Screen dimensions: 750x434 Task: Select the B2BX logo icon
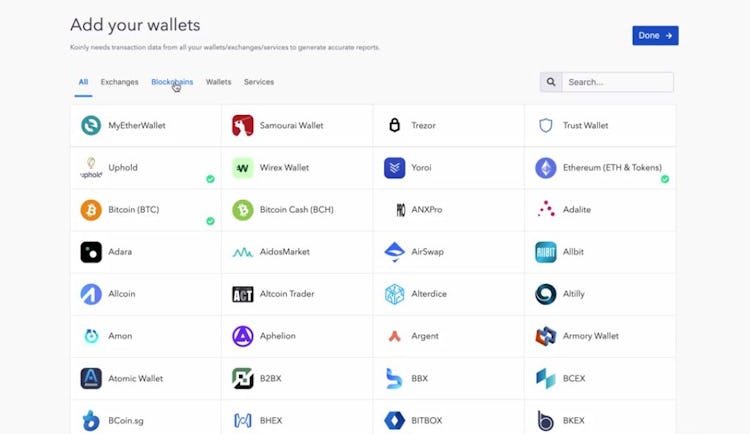pos(243,378)
